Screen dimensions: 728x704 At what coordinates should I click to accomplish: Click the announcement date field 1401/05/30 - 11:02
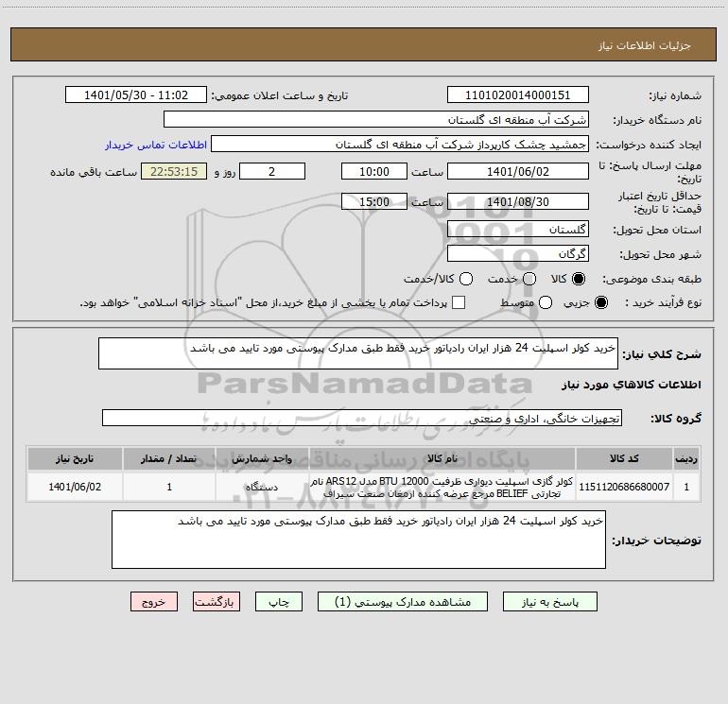[136, 95]
